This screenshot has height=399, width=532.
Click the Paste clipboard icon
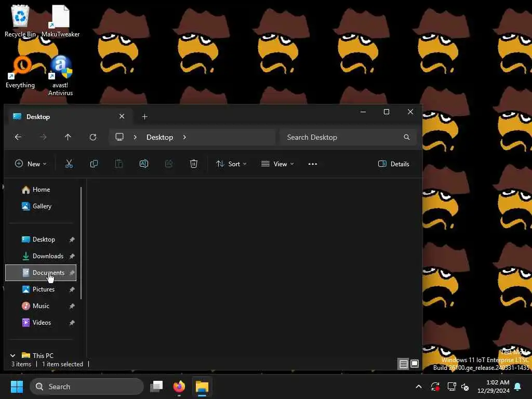119,164
